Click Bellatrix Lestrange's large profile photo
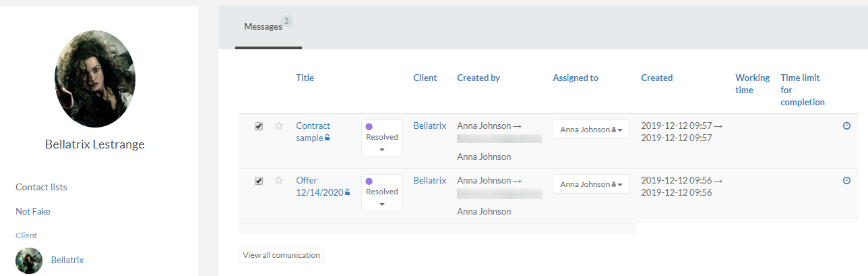This screenshot has height=276, width=868. pyautogui.click(x=95, y=79)
